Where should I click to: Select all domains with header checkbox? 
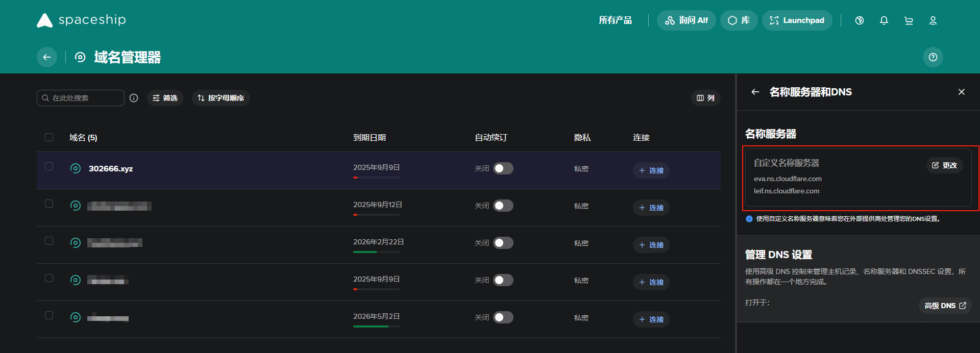(49, 137)
